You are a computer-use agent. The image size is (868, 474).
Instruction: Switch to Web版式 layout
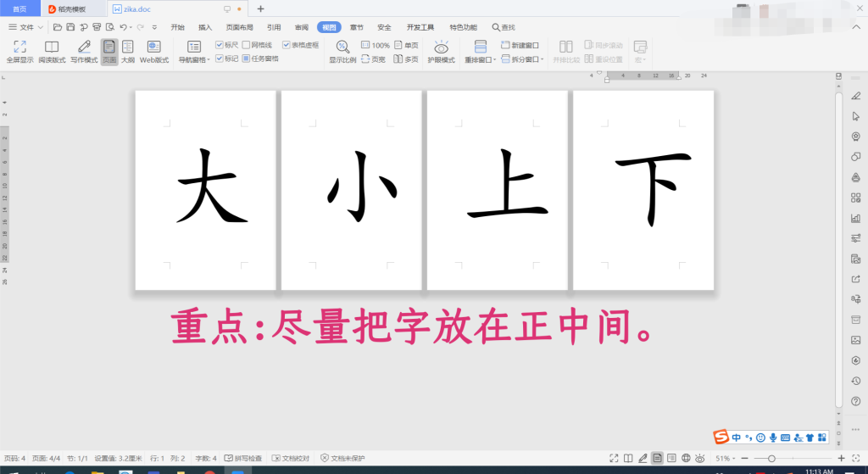pos(154,52)
